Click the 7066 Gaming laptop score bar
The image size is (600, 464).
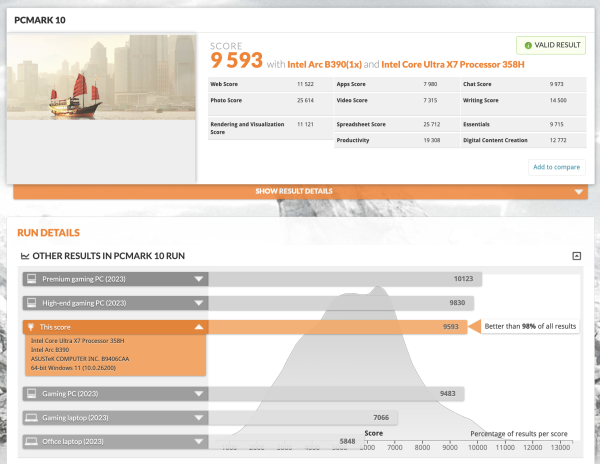303,418
